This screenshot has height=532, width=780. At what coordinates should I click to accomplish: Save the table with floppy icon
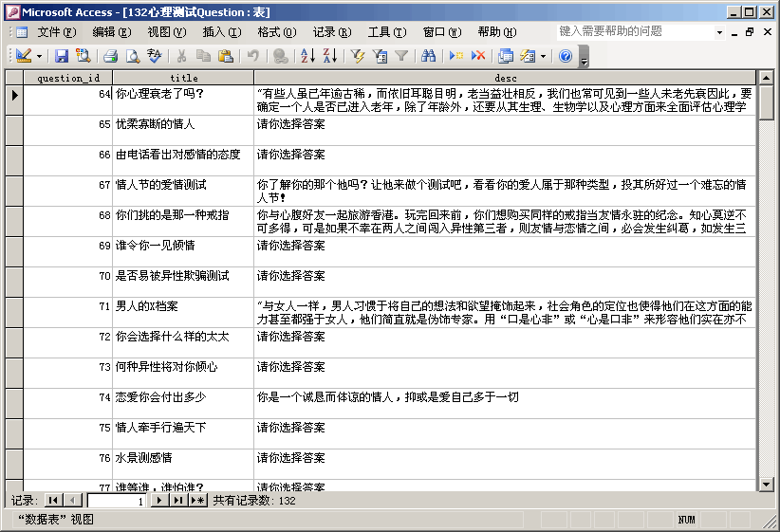coord(61,56)
